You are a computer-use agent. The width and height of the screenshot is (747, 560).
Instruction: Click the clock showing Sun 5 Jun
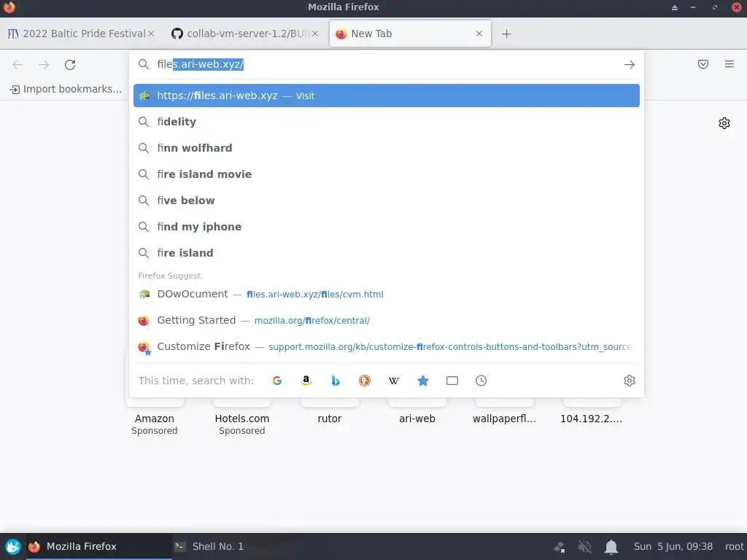pos(673,546)
